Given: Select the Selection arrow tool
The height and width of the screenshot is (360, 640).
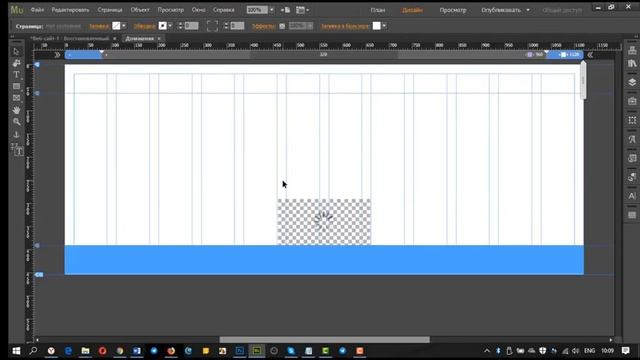Looking at the screenshot, I should coord(16,51).
